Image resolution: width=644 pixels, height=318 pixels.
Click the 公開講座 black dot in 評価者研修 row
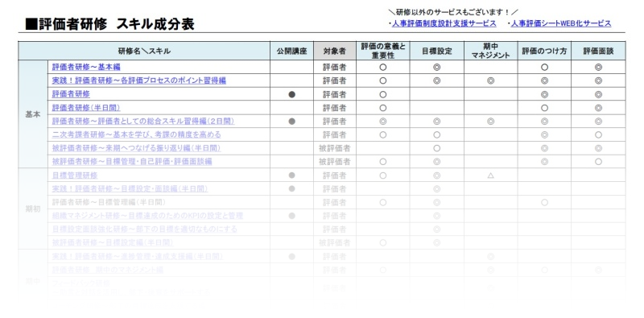[292, 94]
